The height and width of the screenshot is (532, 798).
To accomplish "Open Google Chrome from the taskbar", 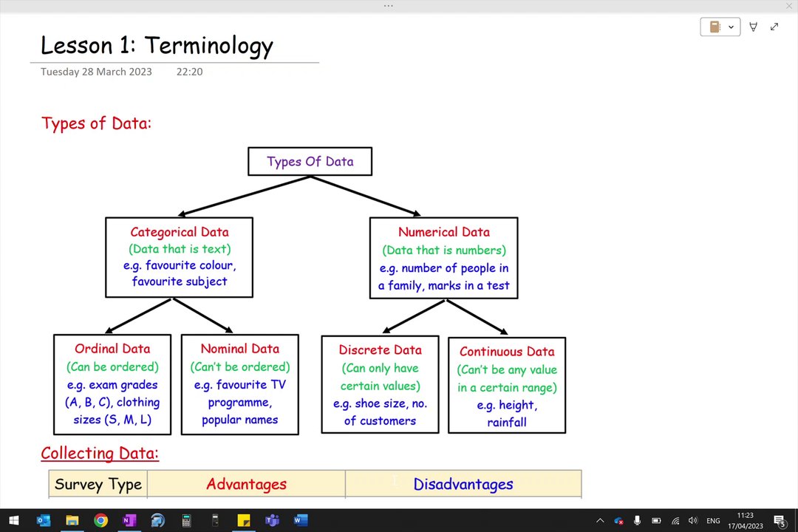I will point(100,520).
